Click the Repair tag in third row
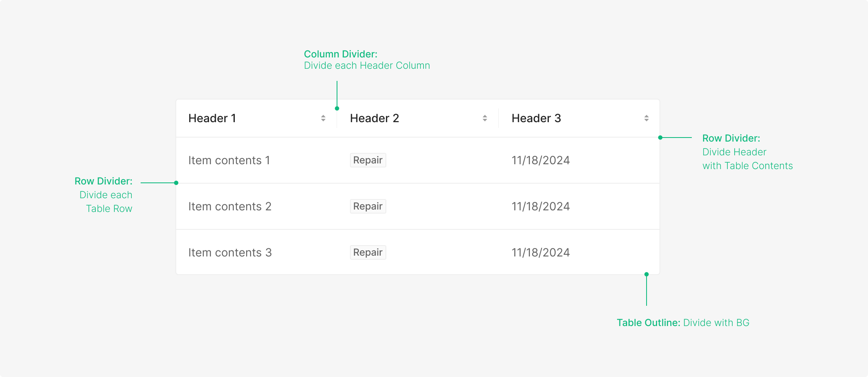Image resolution: width=868 pixels, height=377 pixels. pyautogui.click(x=368, y=252)
